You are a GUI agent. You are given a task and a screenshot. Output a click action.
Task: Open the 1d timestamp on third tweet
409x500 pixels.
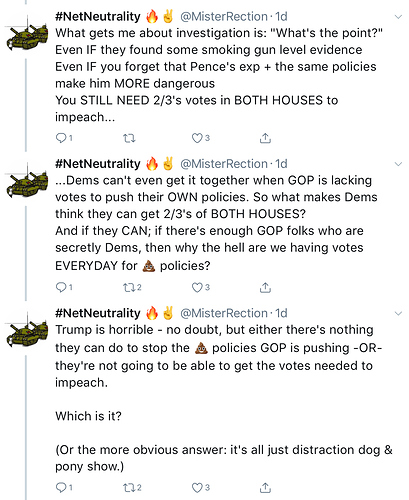tap(281, 313)
